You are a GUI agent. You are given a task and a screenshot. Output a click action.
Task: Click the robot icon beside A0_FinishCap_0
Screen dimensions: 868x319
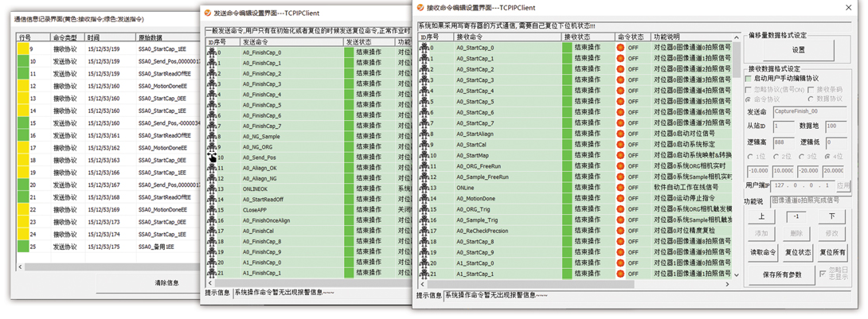click(x=212, y=53)
